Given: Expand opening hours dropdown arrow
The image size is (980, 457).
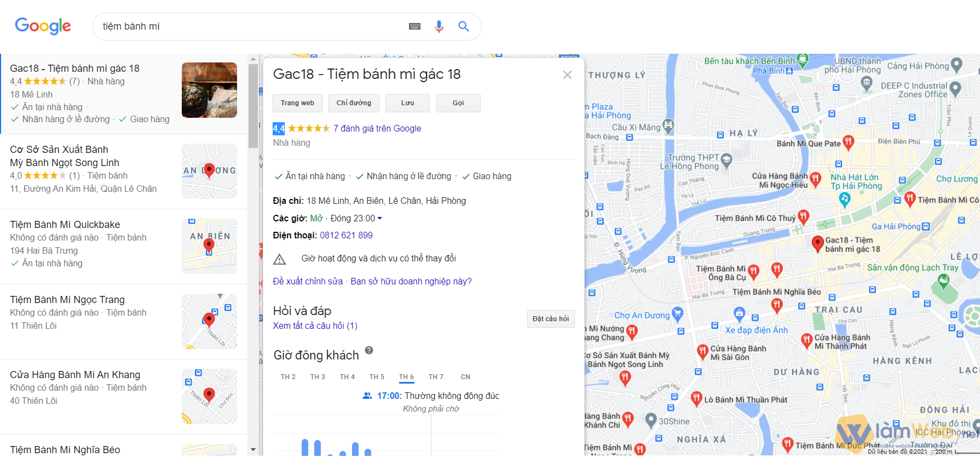Looking at the screenshot, I should (380, 218).
